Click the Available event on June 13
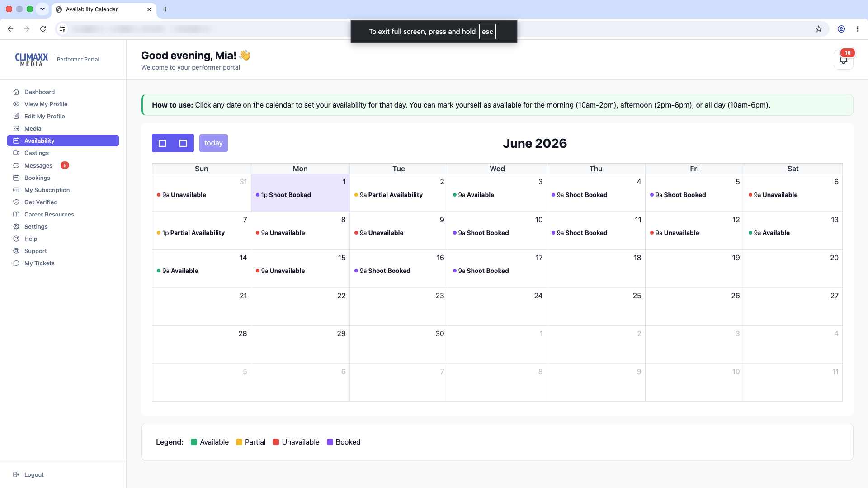Screen dimensions: 868x488 coord(793,233)
